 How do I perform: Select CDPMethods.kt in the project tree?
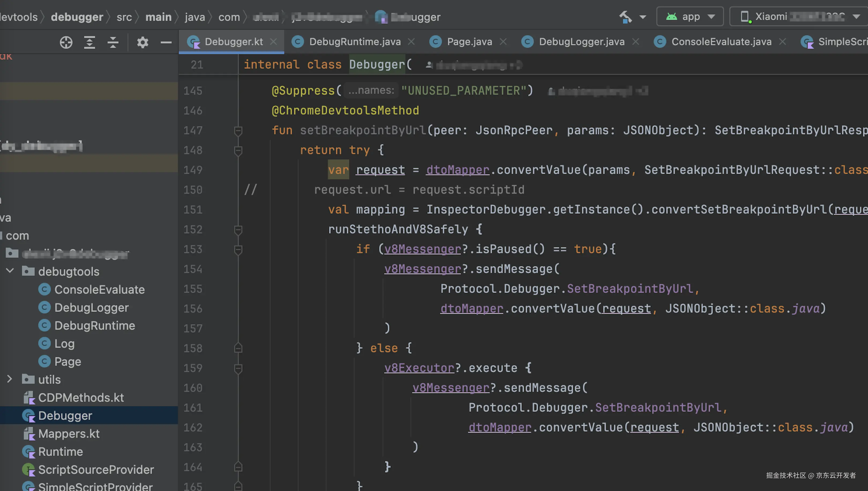[81, 397]
